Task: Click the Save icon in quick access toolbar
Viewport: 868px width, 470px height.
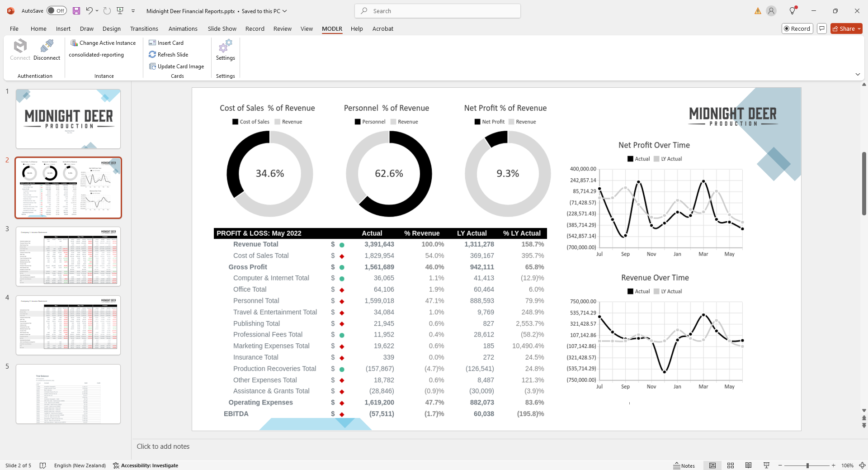Action: [76, 11]
